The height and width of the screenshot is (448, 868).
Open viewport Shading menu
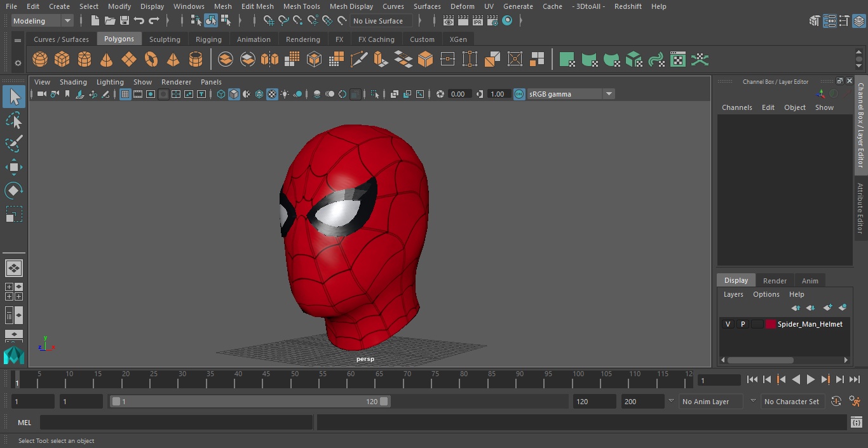click(73, 82)
